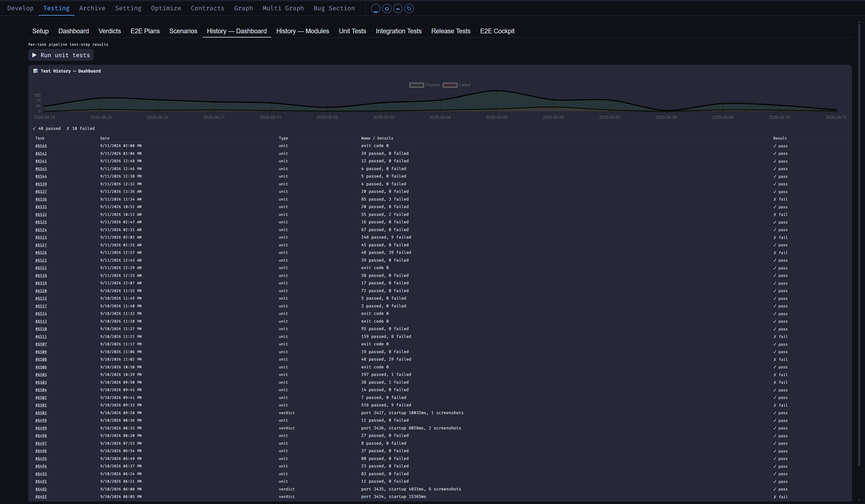865x504 pixels.
Task: Click the Result column header
Action: (x=780, y=138)
